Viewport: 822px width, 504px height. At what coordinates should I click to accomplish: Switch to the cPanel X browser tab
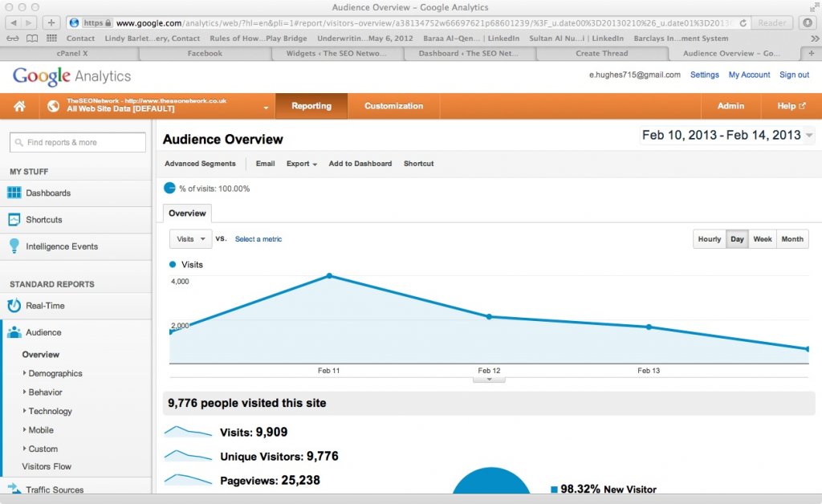pos(71,54)
